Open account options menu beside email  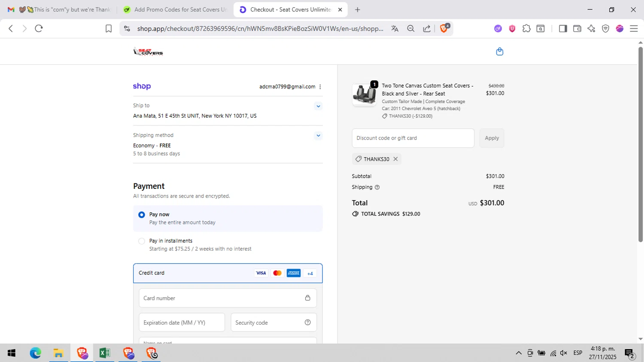pyautogui.click(x=320, y=87)
